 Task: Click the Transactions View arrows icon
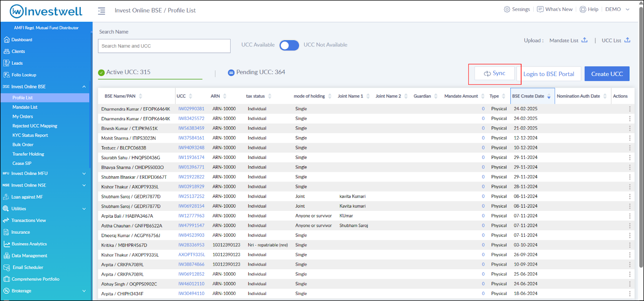tap(6, 220)
